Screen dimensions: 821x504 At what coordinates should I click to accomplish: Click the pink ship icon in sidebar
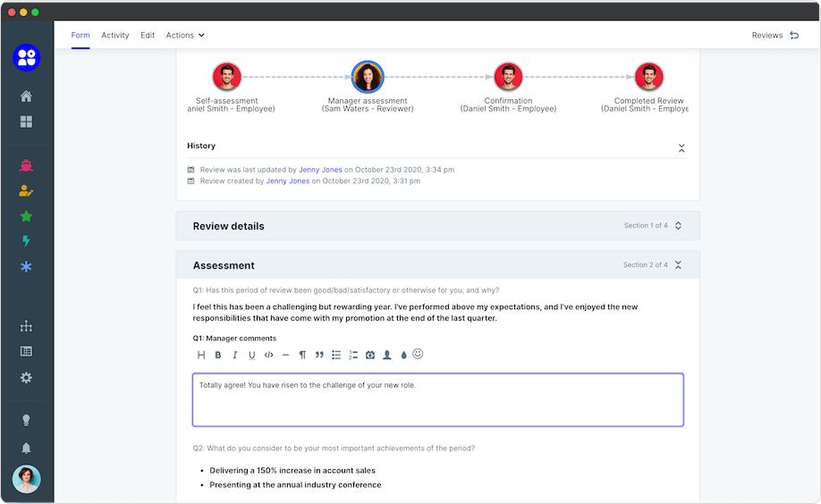(x=26, y=165)
